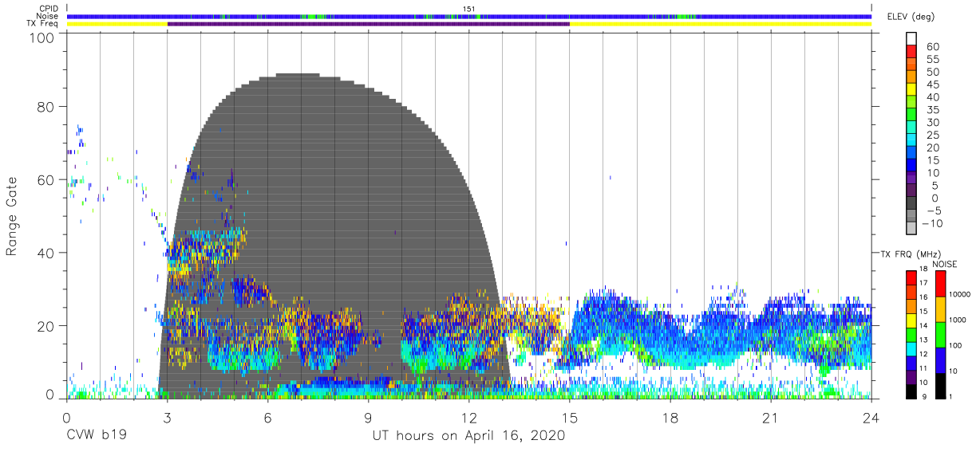Click the −10 tick label on ELEV legend

click(931, 223)
